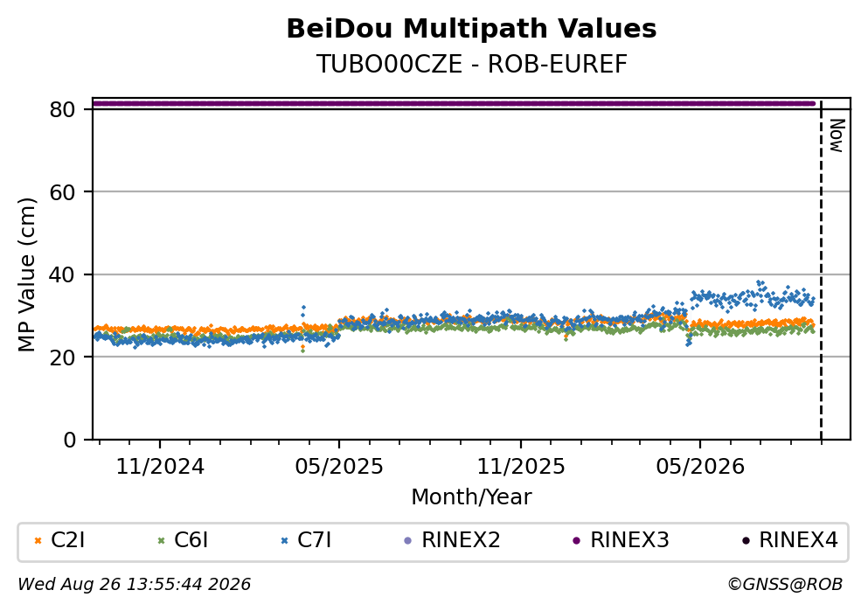Click the blue C7I legend marker
Viewport: 868px width, 611px height.
[x=285, y=541]
